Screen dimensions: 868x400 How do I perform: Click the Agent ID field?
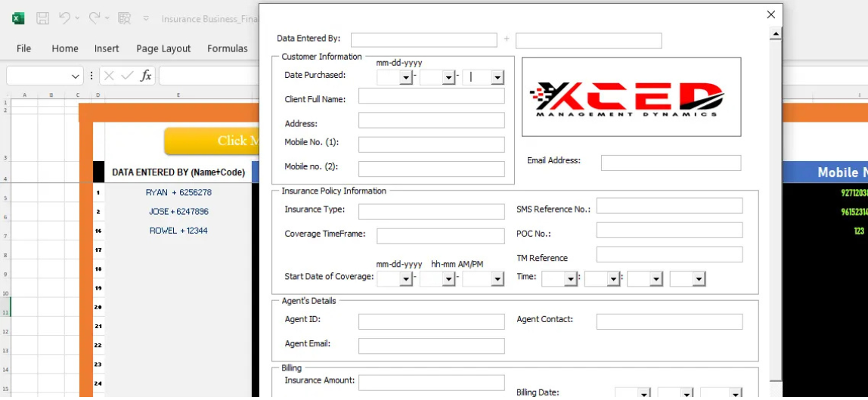click(x=432, y=321)
